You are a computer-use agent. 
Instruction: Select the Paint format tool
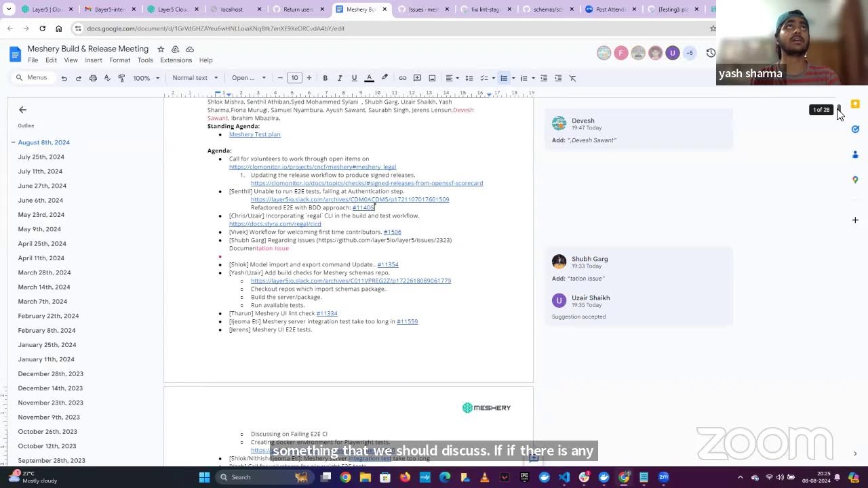121,78
